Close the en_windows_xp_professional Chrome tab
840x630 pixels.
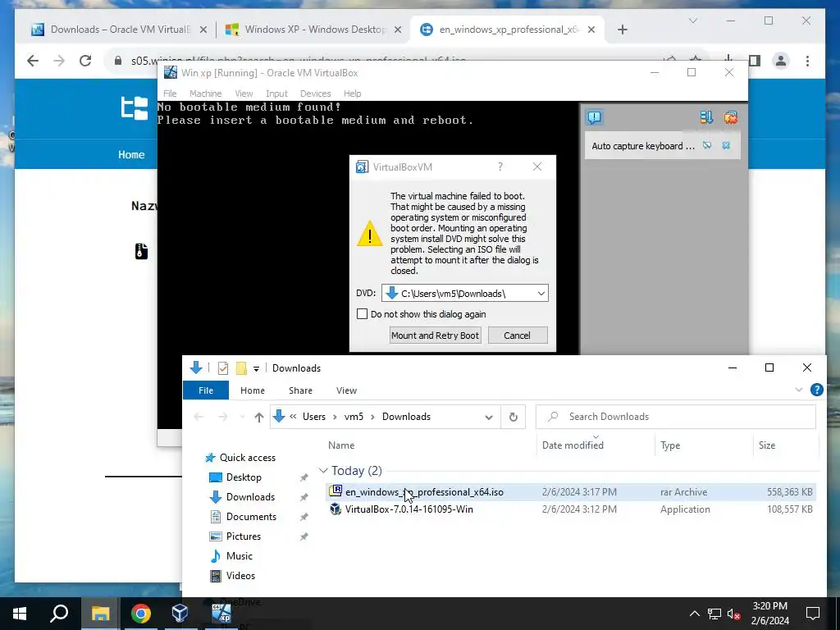pyautogui.click(x=591, y=30)
